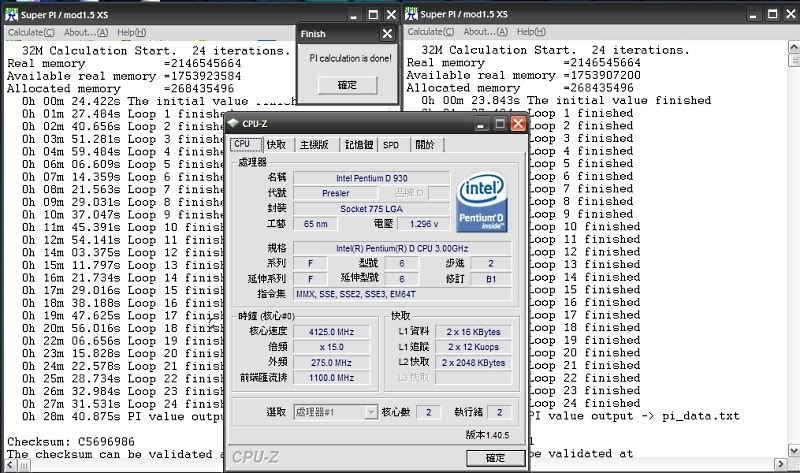Viewport: 800px width, 473px height.
Task: Maximize the left Super PI window
Action: (373, 15)
